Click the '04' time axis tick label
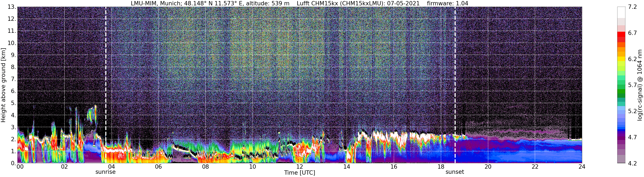Screen dimensions: 644x177 tap(112, 167)
